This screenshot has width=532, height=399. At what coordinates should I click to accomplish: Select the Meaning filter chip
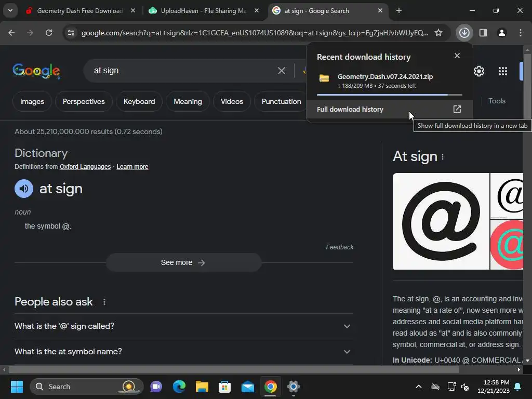[x=188, y=101]
